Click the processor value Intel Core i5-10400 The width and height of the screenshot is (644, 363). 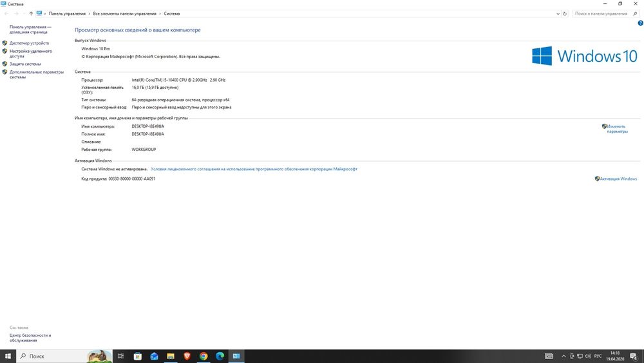tap(178, 80)
